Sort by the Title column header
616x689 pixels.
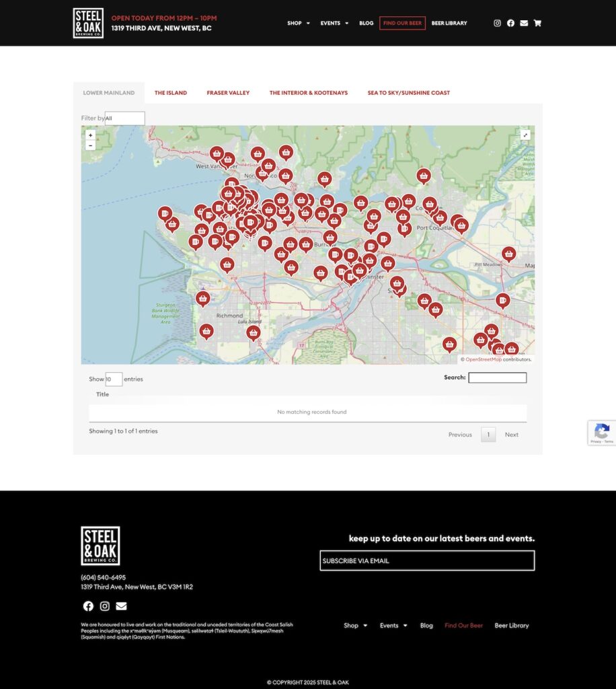tap(102, 394)
